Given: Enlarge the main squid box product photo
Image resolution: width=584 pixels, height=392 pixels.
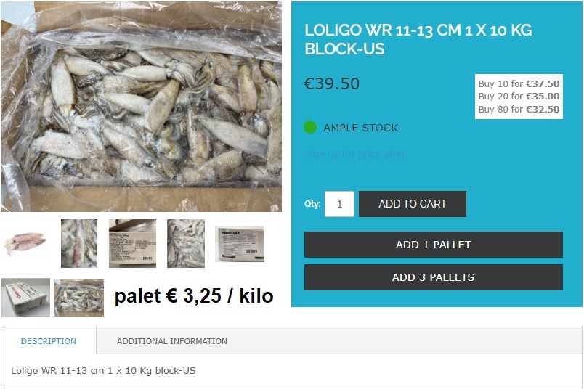Looking at the screenshot, I should click(141, 107).
